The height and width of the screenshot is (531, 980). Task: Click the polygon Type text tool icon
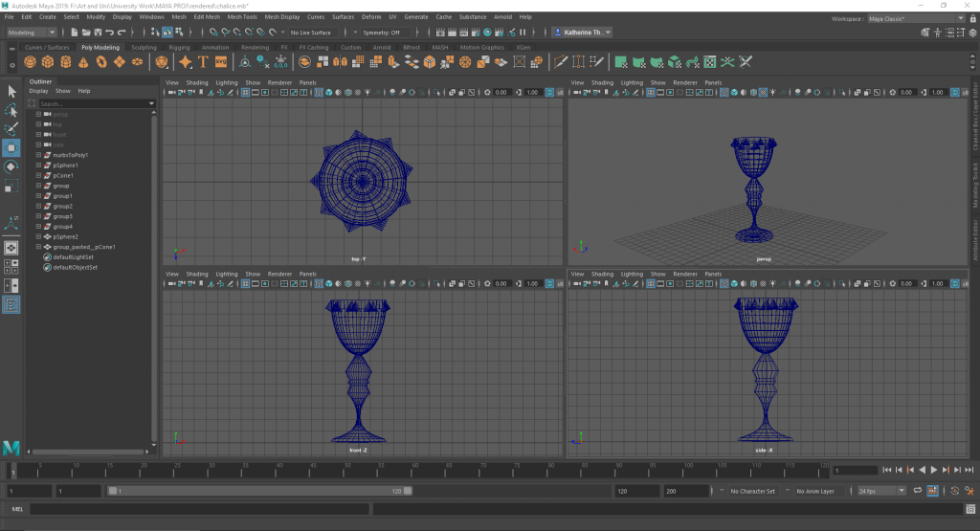203,62
